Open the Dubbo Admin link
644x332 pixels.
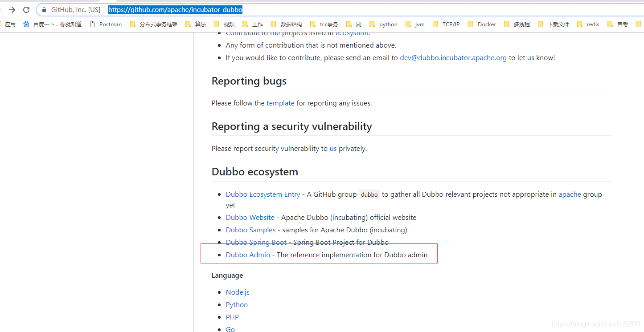248,255
